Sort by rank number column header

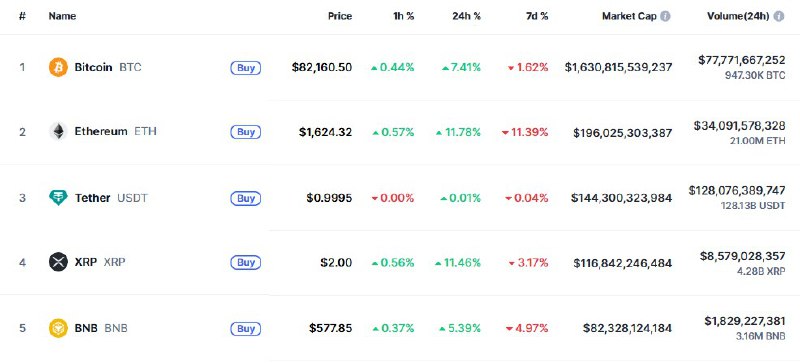coord(22,16)
